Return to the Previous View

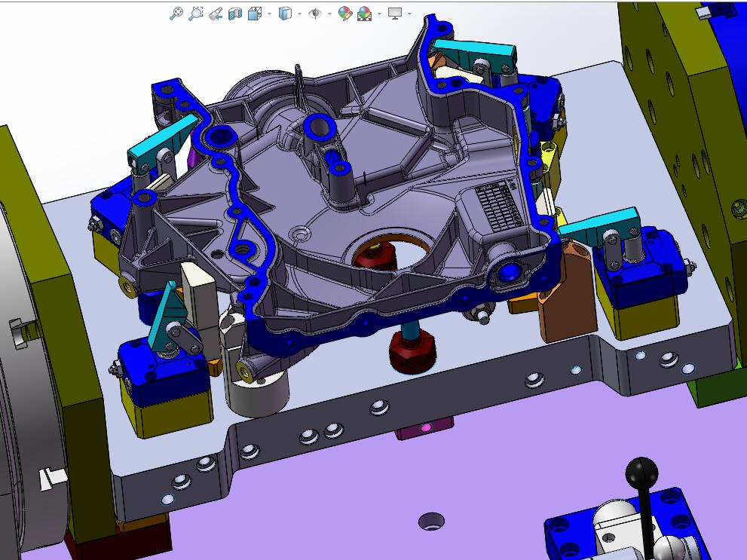(216, 14)
